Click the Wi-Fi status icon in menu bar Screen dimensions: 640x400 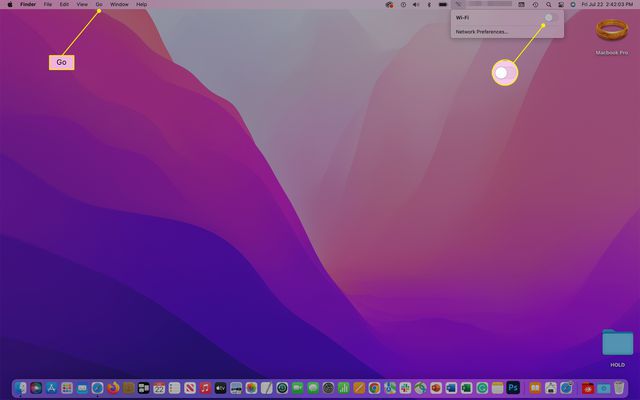pyautogui.click(x=458, y=5)
